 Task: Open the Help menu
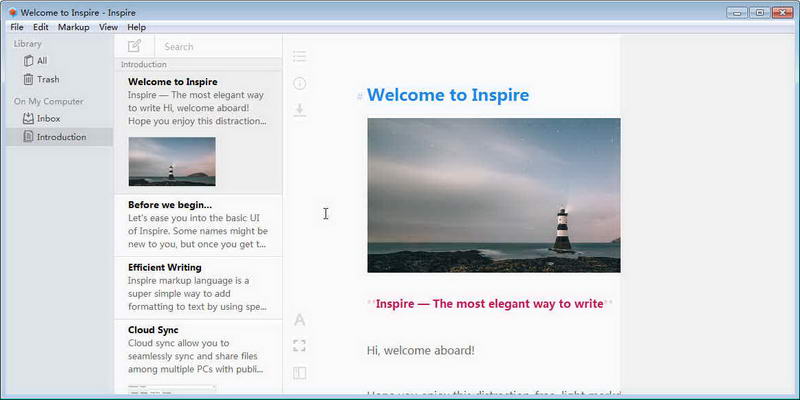tap(136, 27)
